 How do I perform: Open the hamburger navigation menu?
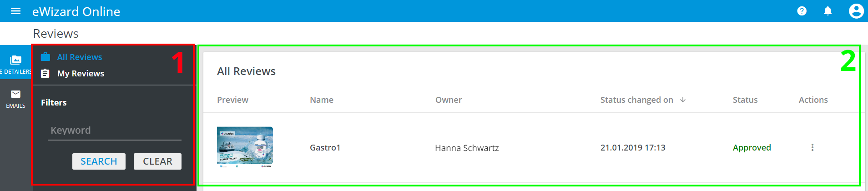[x=15, y=11]
